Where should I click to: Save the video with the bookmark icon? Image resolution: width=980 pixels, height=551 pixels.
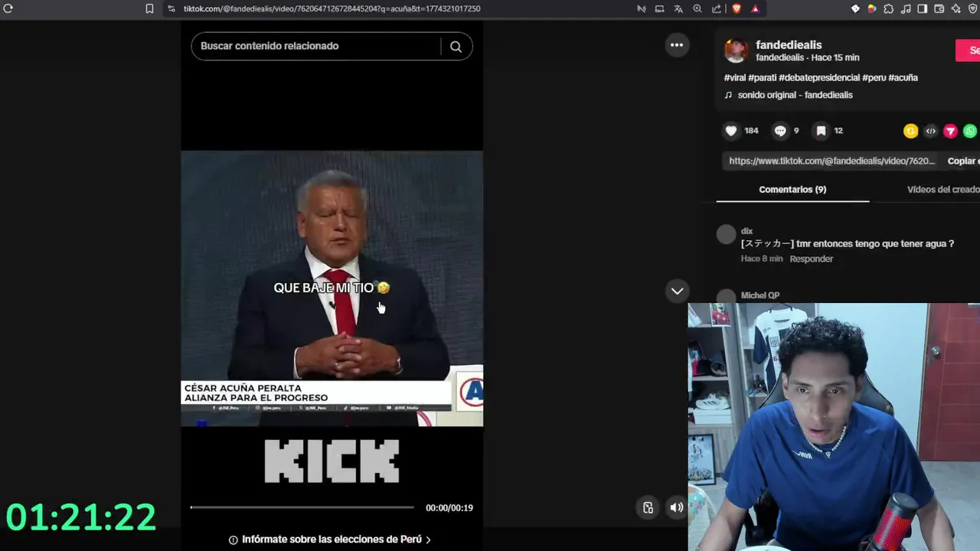pos(821,131)
